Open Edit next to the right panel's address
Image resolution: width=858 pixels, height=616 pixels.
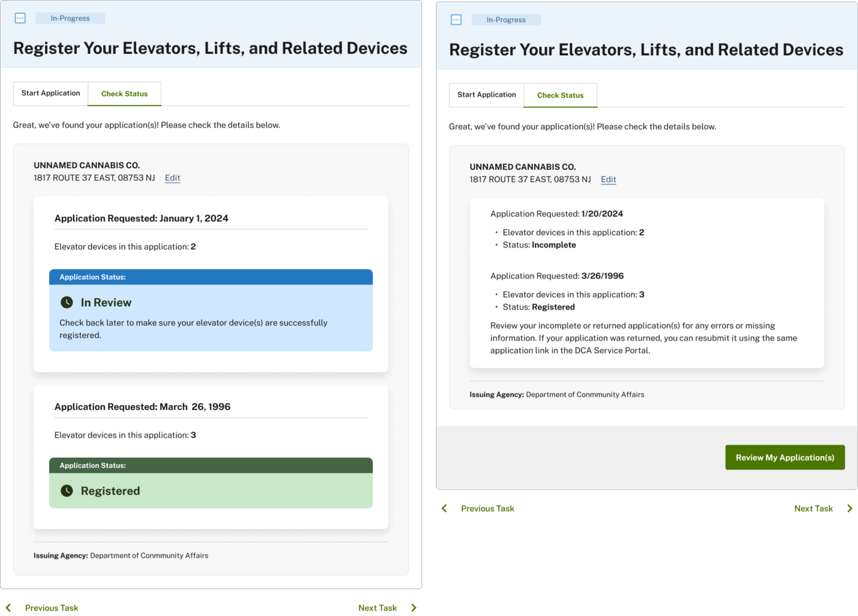click(608, 179)
